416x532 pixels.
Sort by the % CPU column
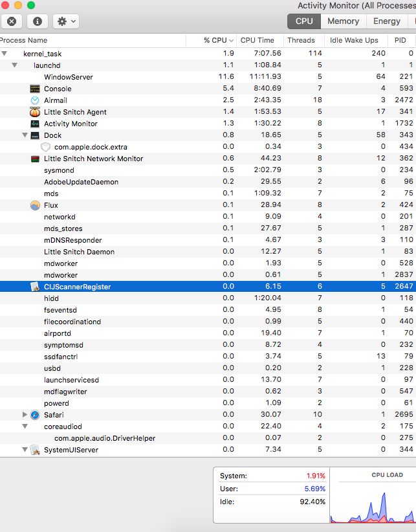(211, 40)
